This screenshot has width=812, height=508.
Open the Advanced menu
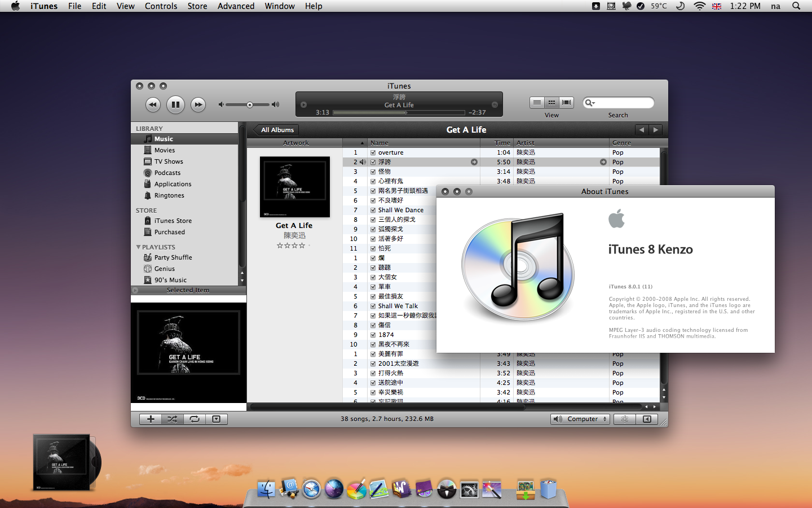[x=236, y=6]
